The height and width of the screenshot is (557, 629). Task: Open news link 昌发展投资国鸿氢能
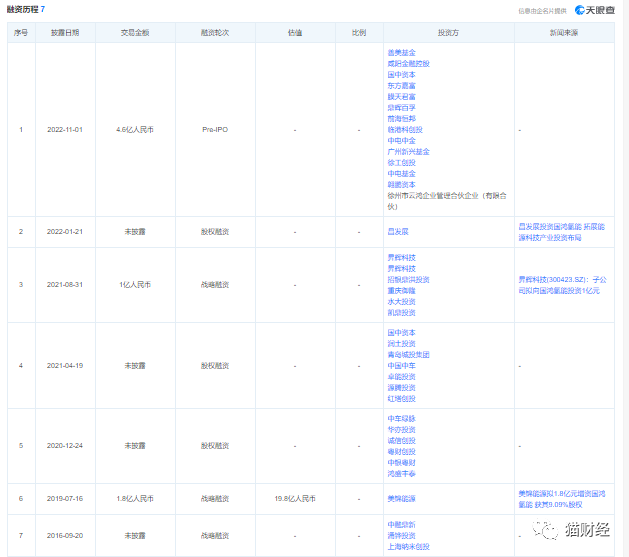[562, 232]
